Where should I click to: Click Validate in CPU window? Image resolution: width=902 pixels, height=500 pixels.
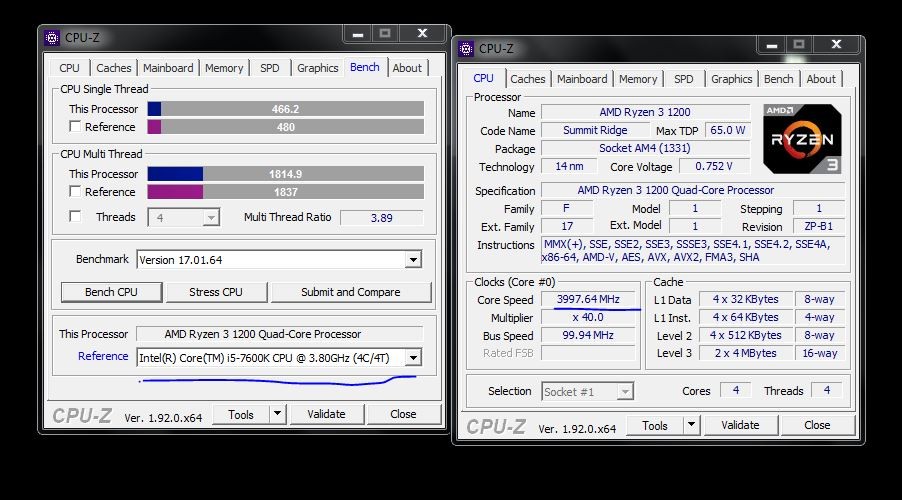(x=740, y=425)
